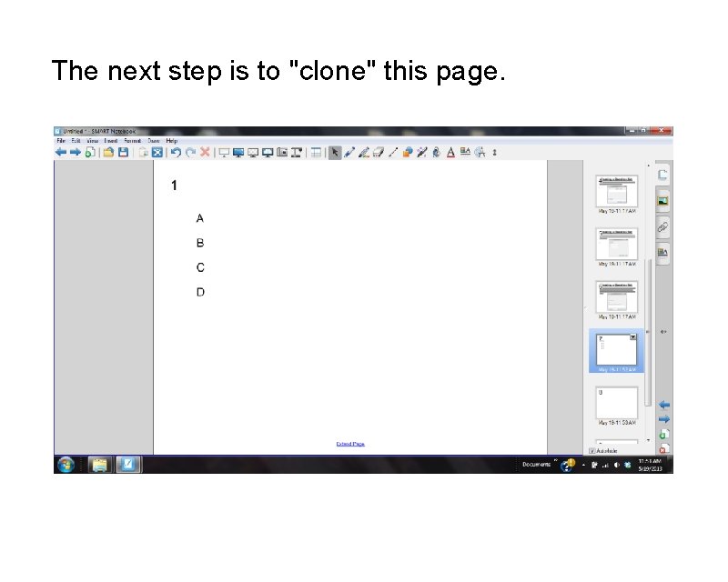Image resolution: width=728 pixels, height=582 pixels.
Task: Click the red delete icon on toolbar
Action: (x=206, y=152)
